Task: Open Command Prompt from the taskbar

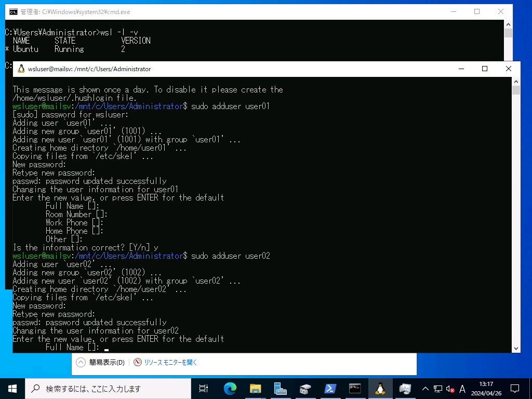Action: pyautogui.click(x=355, y=388)
